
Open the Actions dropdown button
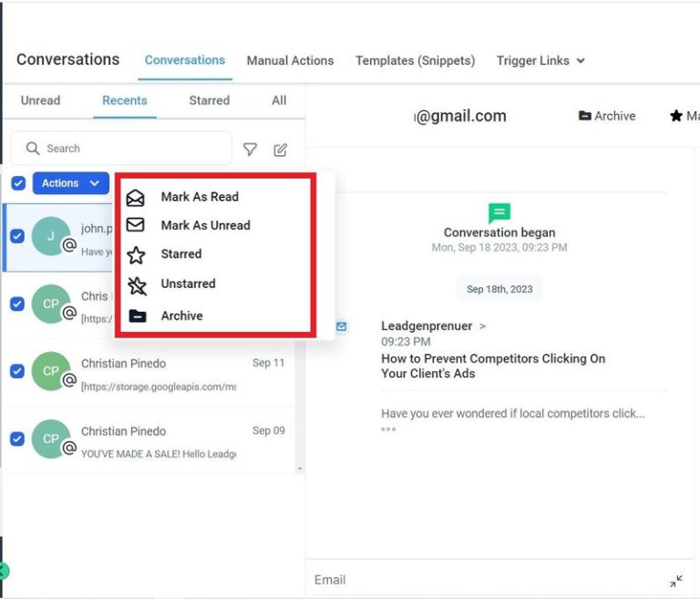(x=70, y=183)
